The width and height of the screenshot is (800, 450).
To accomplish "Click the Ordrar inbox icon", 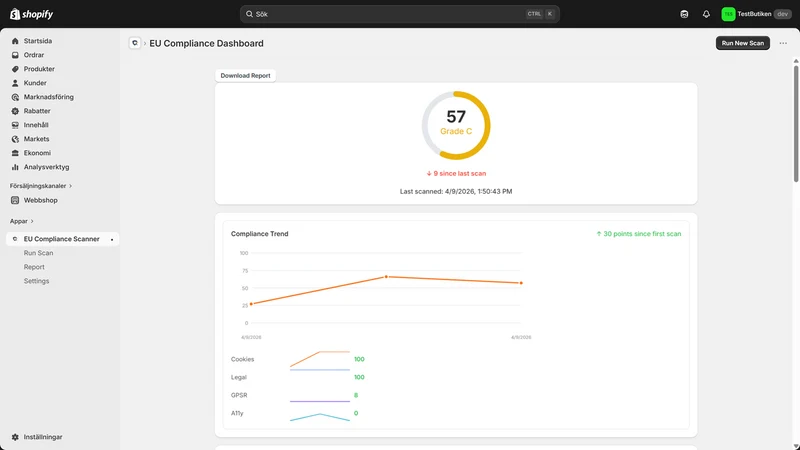I will pyautogui.click(x=15, y=55).
